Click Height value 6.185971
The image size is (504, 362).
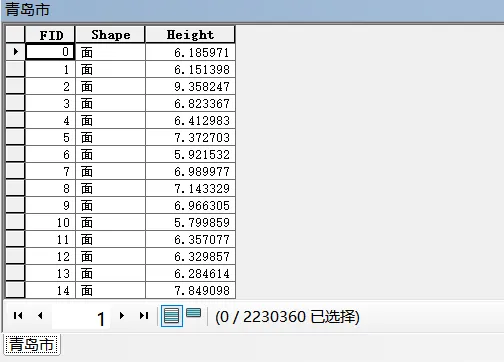click(x=190, y=52)
